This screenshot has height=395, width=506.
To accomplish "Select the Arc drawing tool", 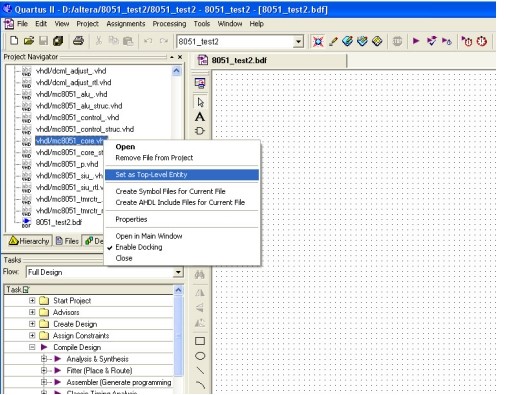I will (200, 385).
